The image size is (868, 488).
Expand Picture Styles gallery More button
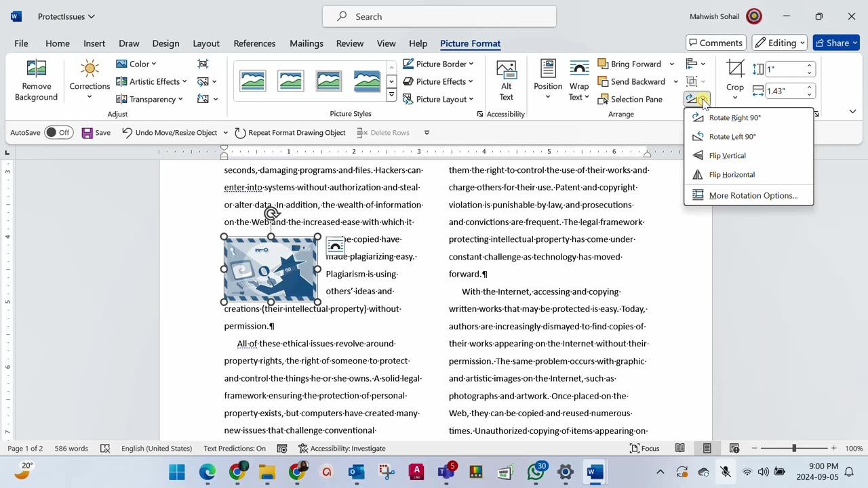pos(391,96)
